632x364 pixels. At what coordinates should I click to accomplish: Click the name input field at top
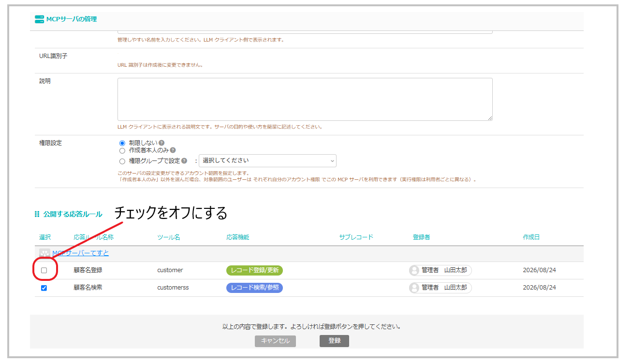coord(305,32)
